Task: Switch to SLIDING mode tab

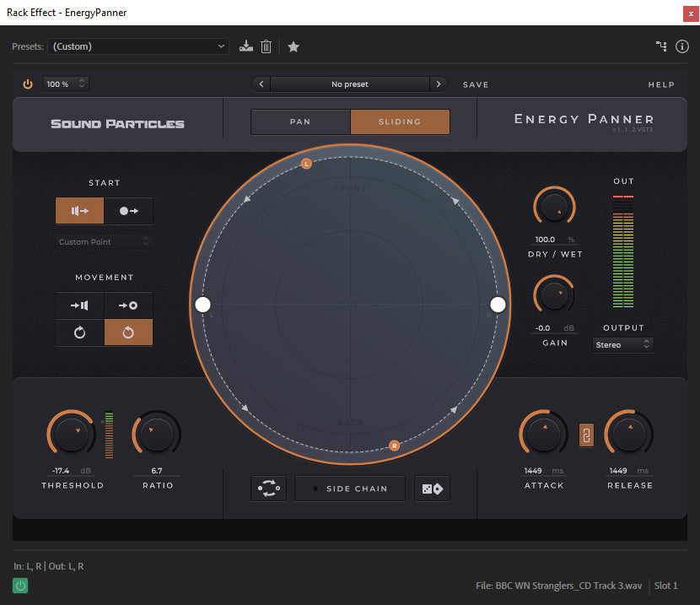Action: pos(400,122)
